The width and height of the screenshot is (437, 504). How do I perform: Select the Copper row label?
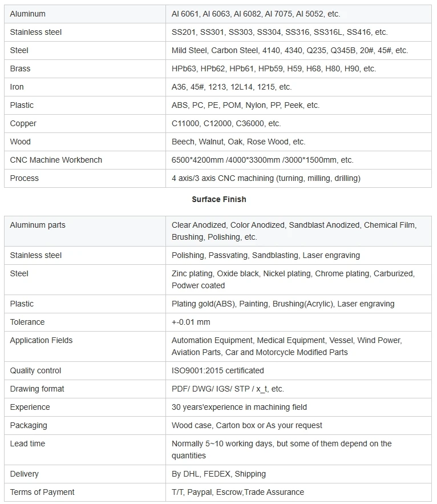23,123
